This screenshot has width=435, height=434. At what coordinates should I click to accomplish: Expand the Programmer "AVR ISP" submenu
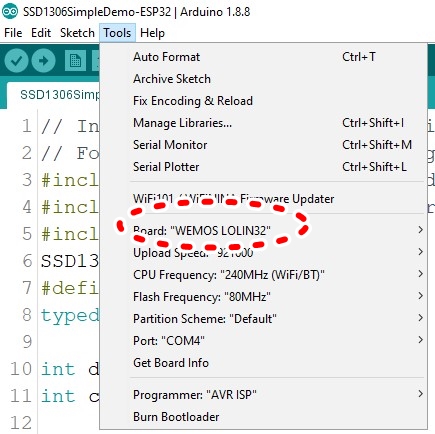263,395
